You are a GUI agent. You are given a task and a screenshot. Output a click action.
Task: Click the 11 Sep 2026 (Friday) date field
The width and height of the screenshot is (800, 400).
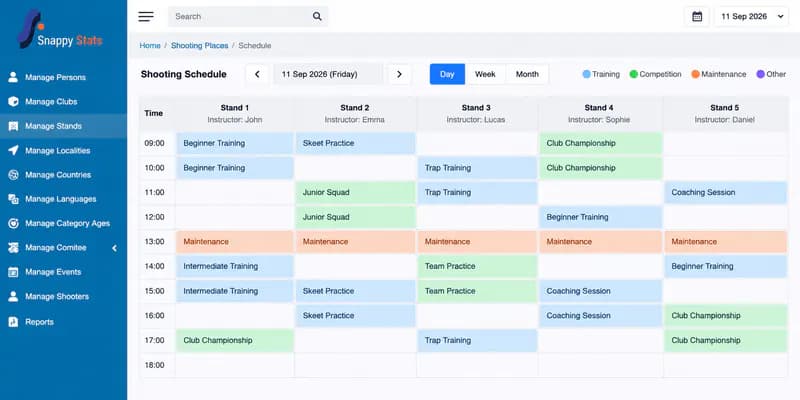(x=328, y=74)
